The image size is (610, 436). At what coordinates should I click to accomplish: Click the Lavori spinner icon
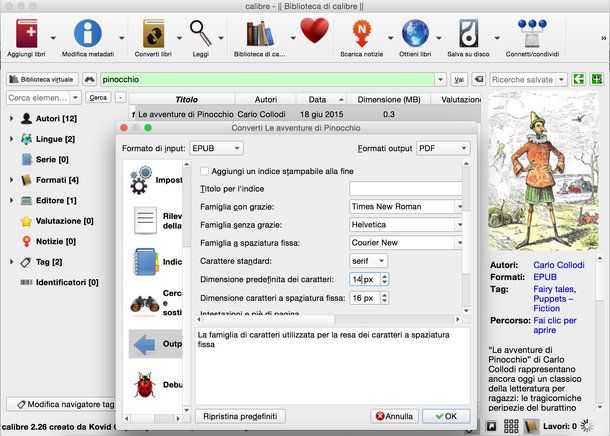[587, 426]
